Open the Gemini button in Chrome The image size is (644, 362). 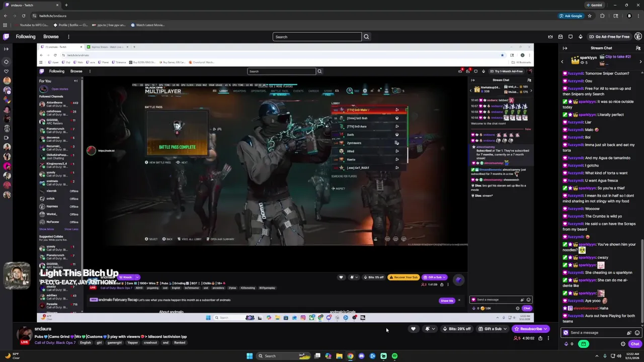(x=594, y=5)
